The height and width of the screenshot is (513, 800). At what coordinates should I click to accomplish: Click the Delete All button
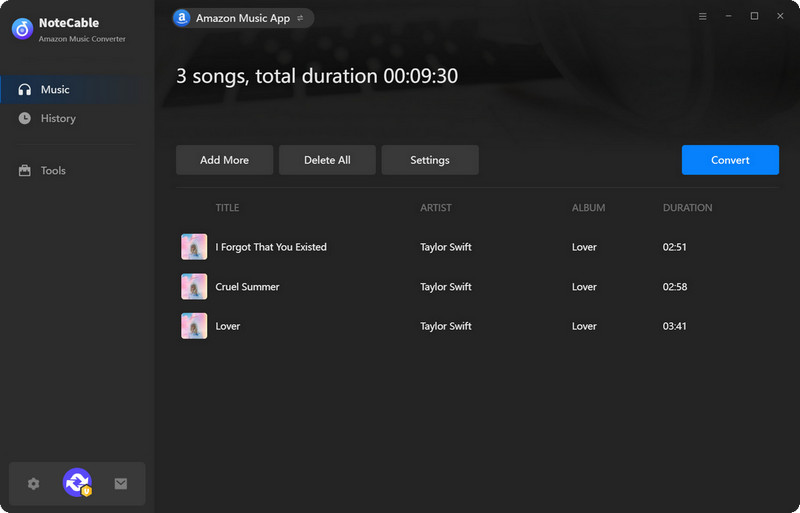(x=327, y=160)
